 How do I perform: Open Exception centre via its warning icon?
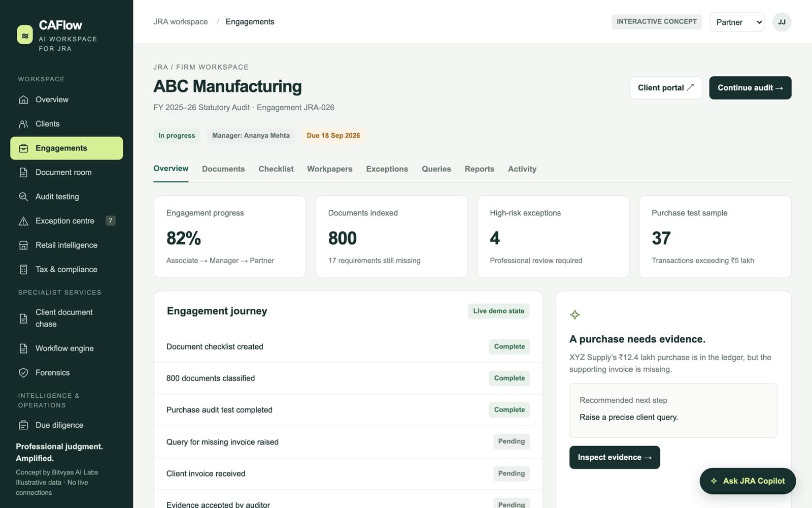23,221
